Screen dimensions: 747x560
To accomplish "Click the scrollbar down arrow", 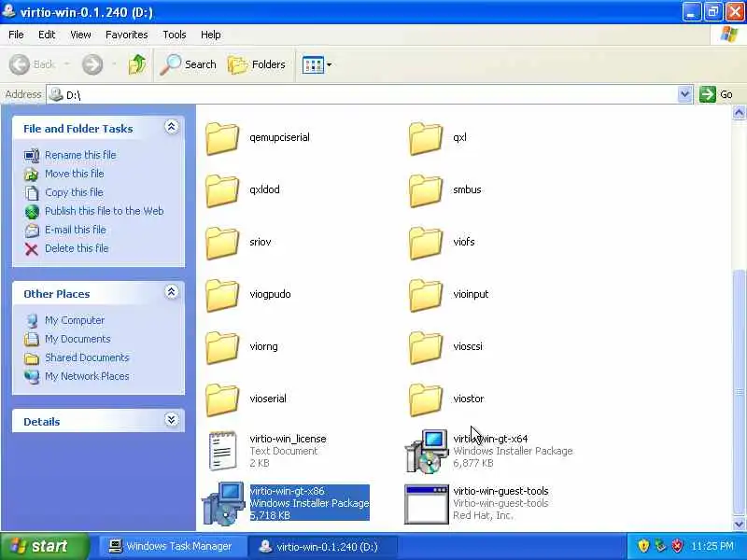I will 739,524.
